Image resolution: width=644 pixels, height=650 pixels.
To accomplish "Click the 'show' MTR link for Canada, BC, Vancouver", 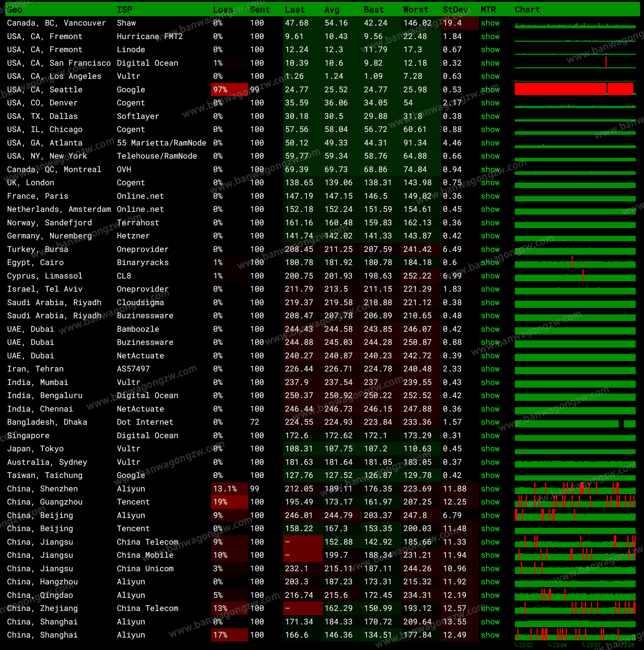I will (x=490, y=23).
